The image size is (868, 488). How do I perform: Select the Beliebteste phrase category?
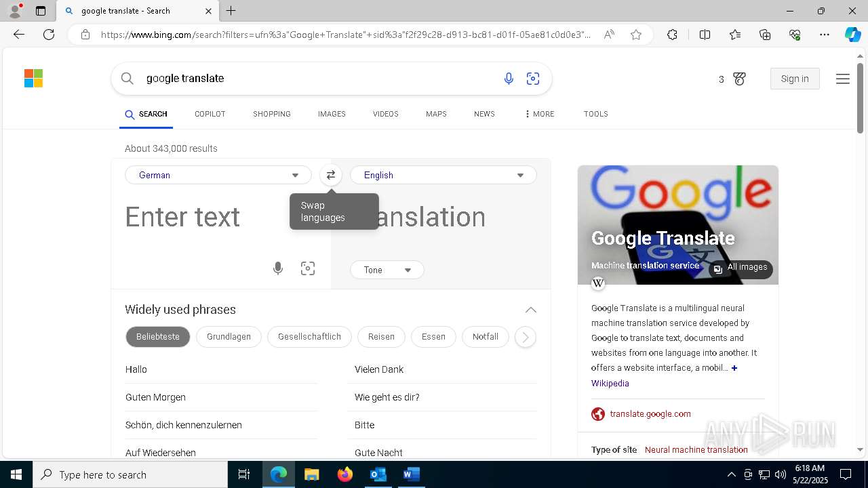(x=158, y=337)
